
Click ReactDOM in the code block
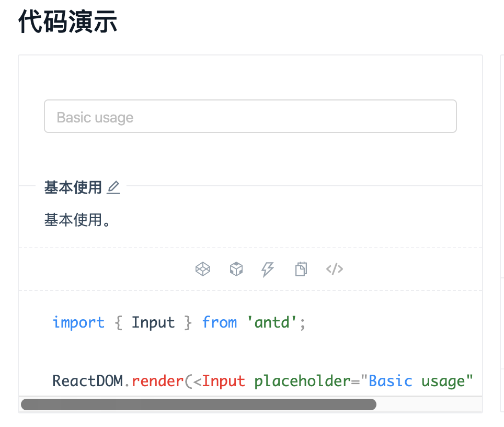[x=87, y=381]
